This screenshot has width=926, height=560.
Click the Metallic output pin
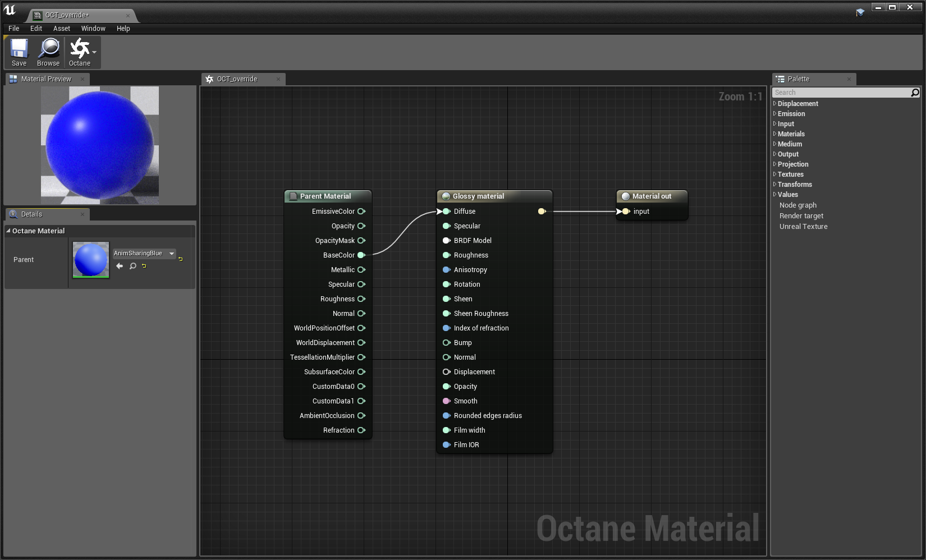[361, 270]
